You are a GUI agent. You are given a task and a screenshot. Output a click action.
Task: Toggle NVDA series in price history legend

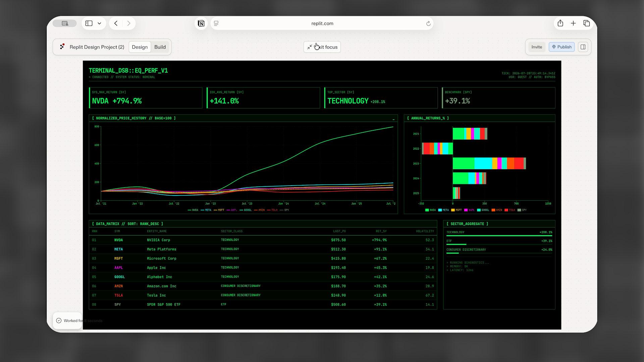click(193, 210)
